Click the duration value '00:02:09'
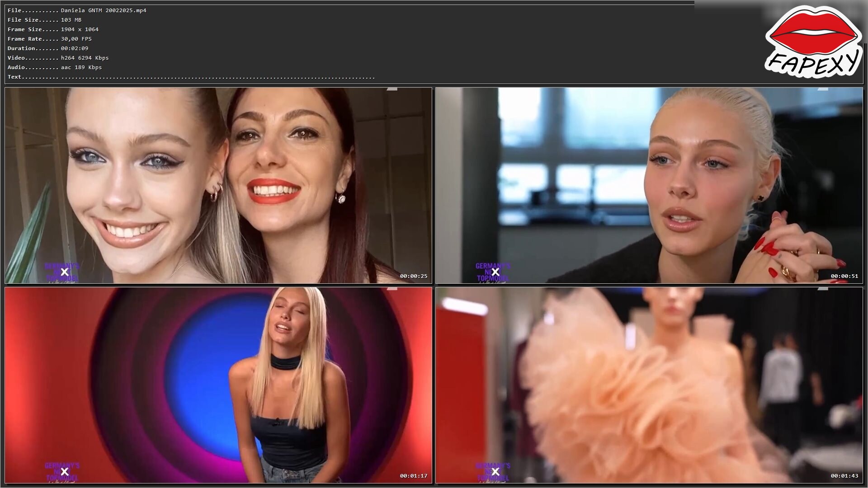The image size is (868, 488). pyautogui.click(x=75, y=48)
